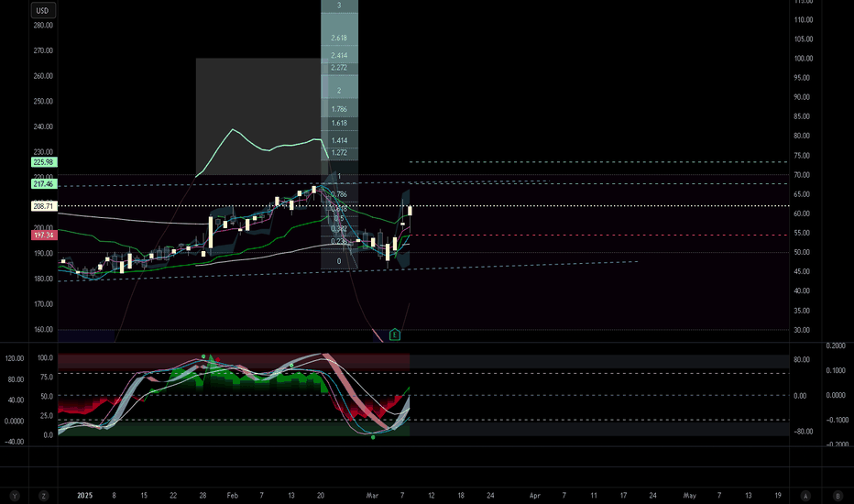Click the 160.00 price axis value
Screen dimensions: 854x504
click(x=43, y=330)
